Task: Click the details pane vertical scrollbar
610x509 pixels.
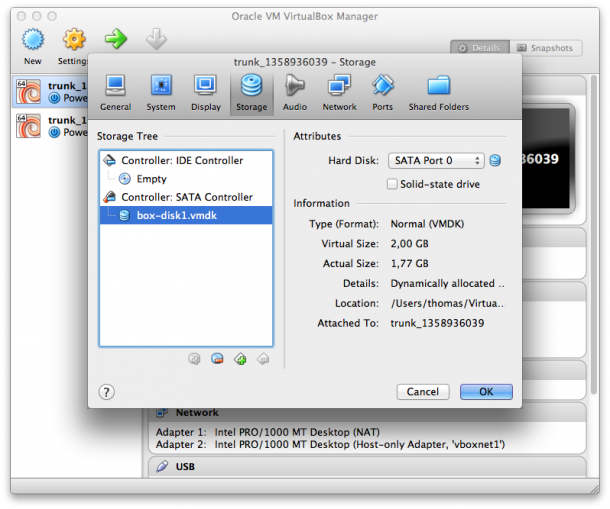Action: click(593, 235)
